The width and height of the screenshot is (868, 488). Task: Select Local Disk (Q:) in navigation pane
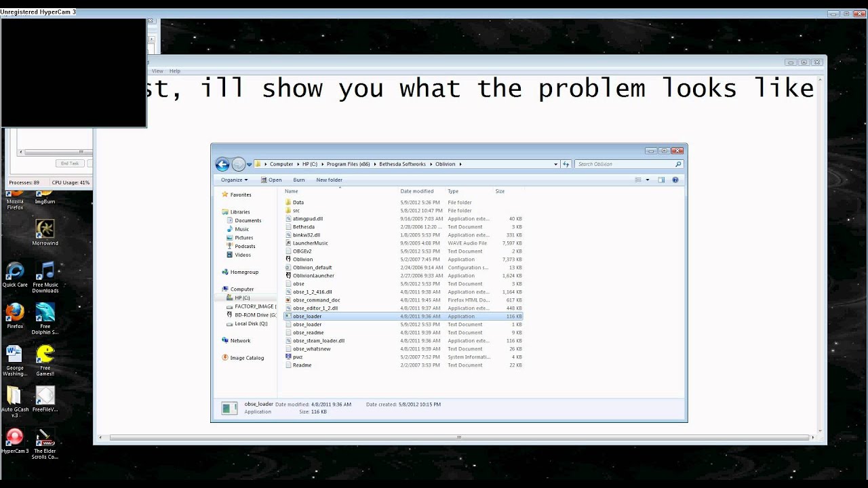coord(251,323)
